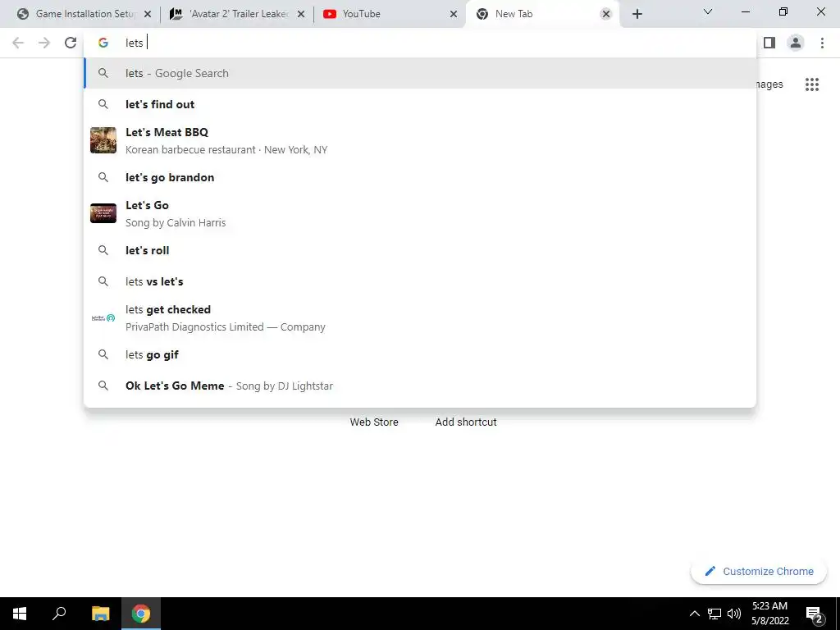Select 'lets go gif' suggestion

tap(420, 354)
